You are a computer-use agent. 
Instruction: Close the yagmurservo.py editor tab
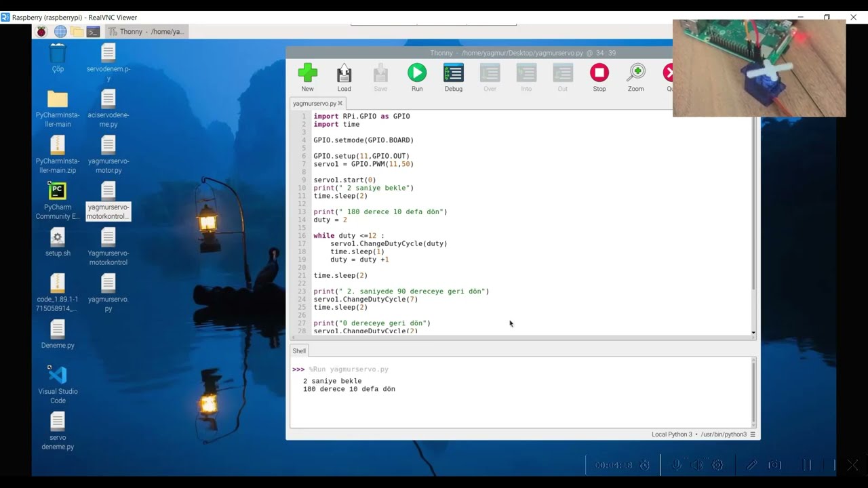click(340, 103)
